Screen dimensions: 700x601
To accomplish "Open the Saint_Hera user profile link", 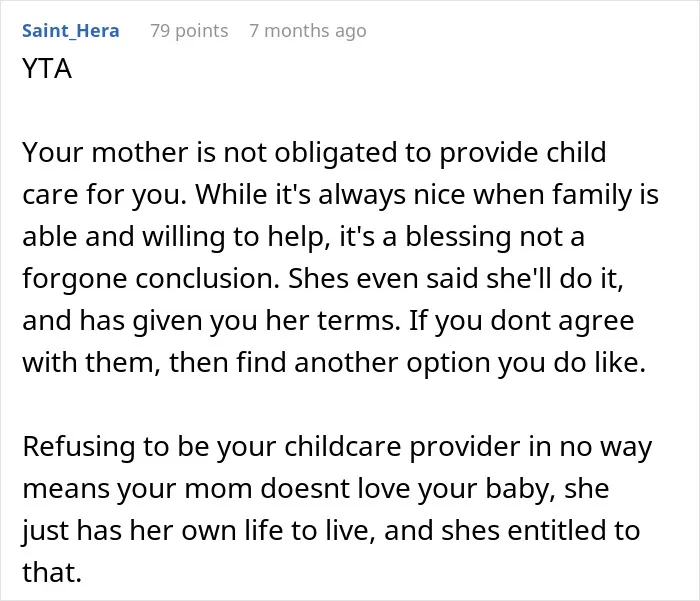I will tap(71, 31).
